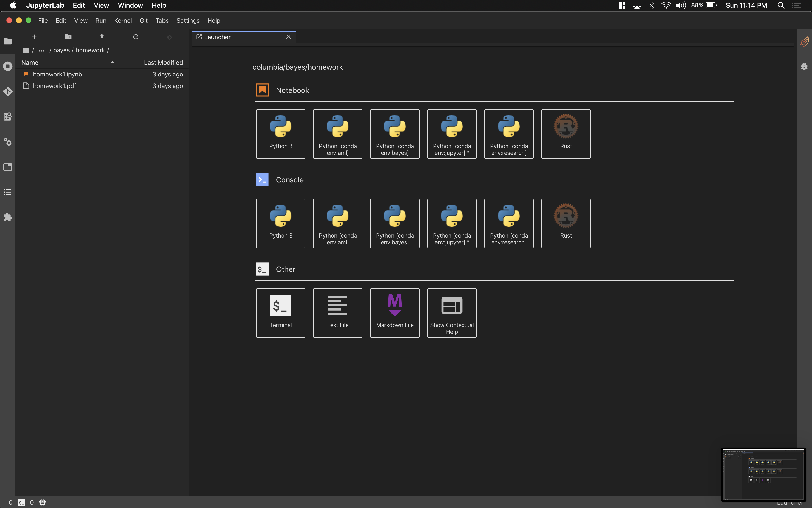
Task: Click the Refresh File List icon
Action: click(136, 37)
